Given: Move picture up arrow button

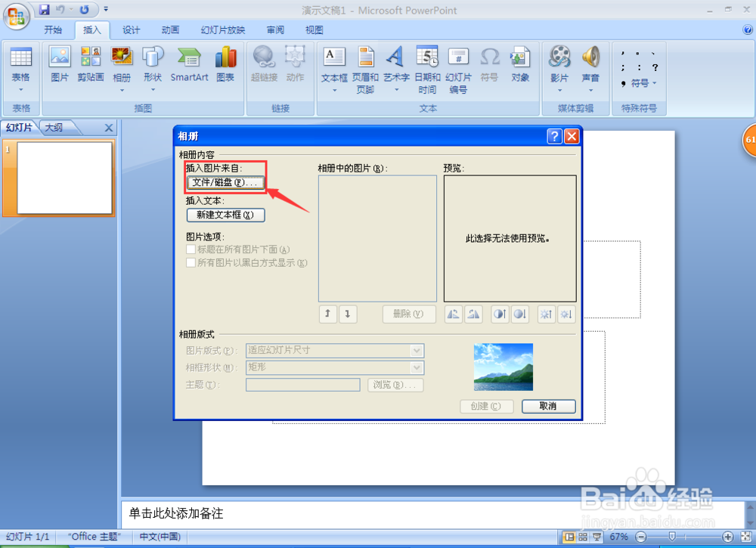Looking at the screenshot, I should click(x=327, y=314).
